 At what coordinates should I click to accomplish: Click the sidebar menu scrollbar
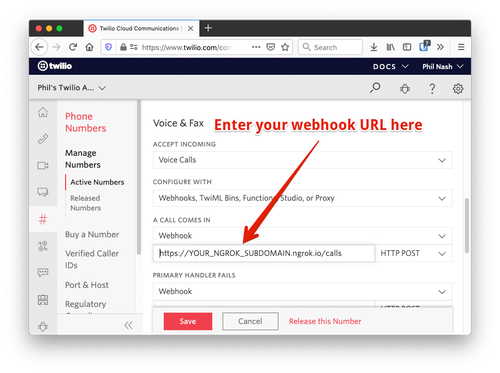pyautogui.click(x=139, y=178)
